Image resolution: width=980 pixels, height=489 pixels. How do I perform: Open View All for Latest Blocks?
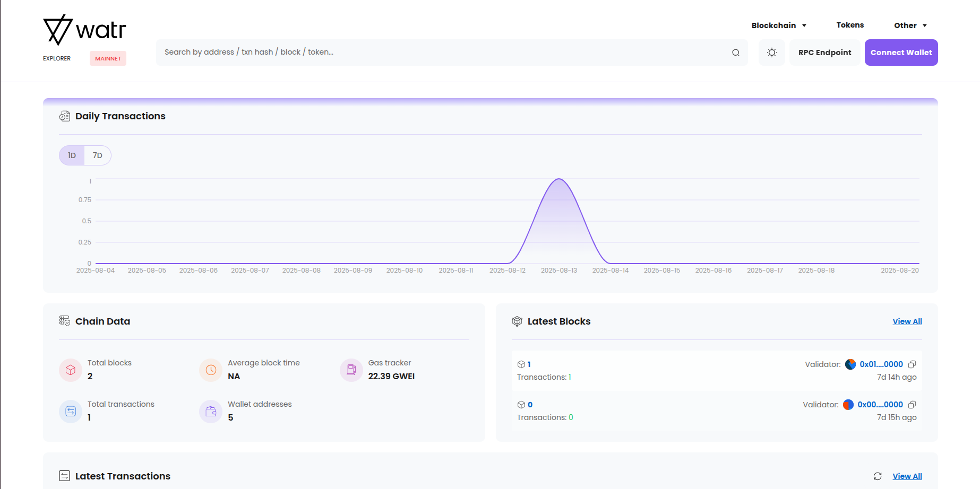(907, 321)
